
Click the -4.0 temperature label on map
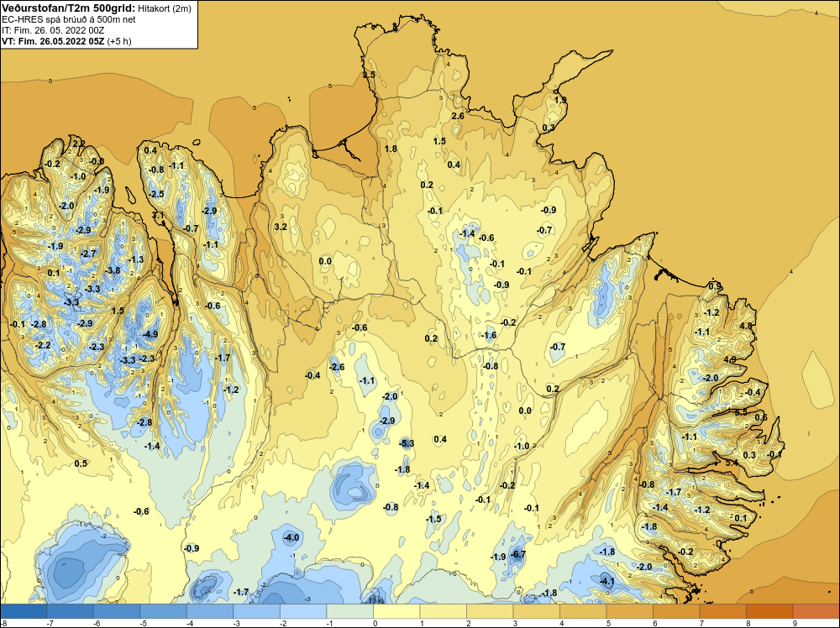[x=291, y=537]
